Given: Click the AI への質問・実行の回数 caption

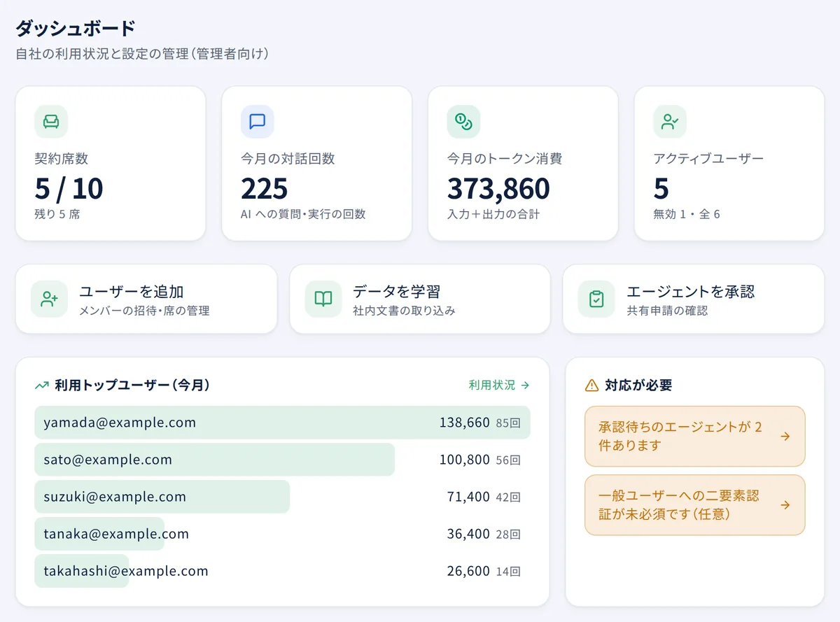Looking at the screenshot, I should coord(303,214).
